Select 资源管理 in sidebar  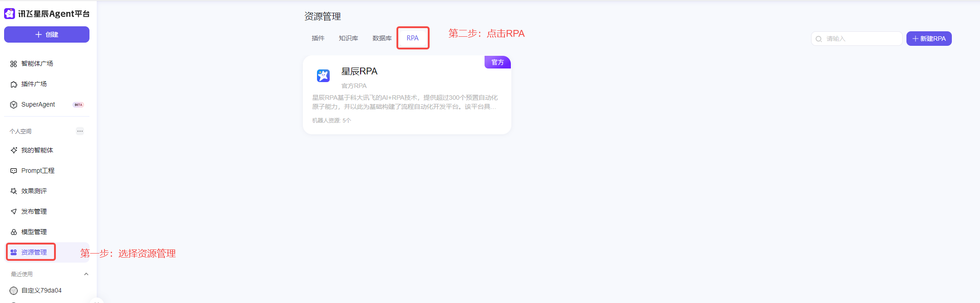click(34, 252)
